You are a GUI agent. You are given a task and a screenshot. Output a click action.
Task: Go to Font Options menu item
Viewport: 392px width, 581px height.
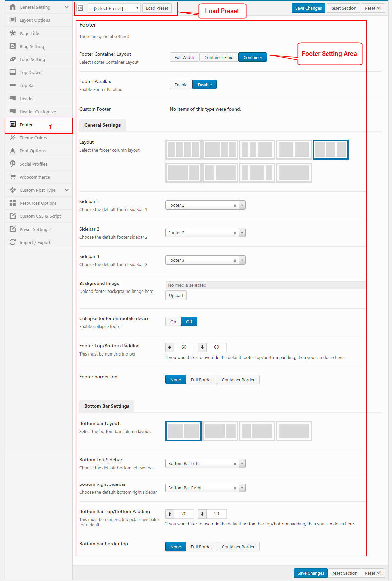[x=38, y=151]
